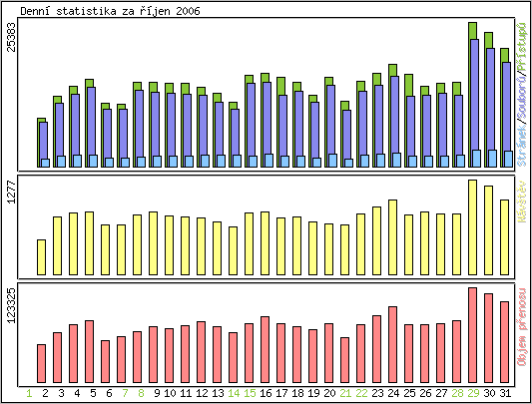Screen dimensions: 532x404
Task: Click the green hits bar top for day 31
Action: [x=504, y=55]
